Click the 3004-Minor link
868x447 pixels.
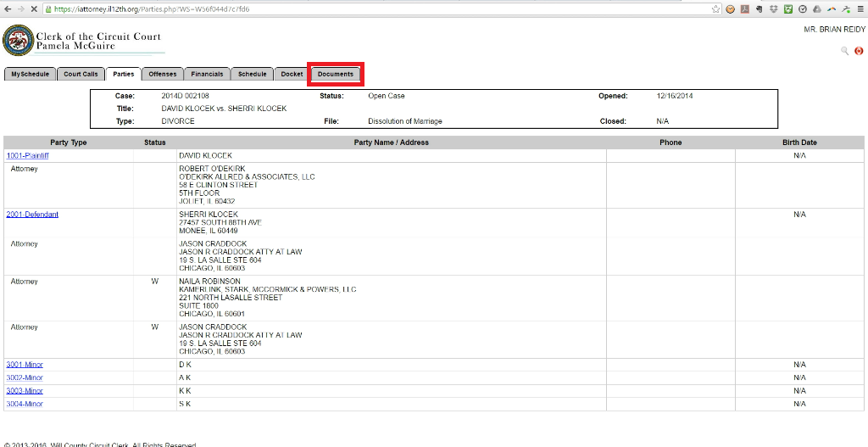25,404
